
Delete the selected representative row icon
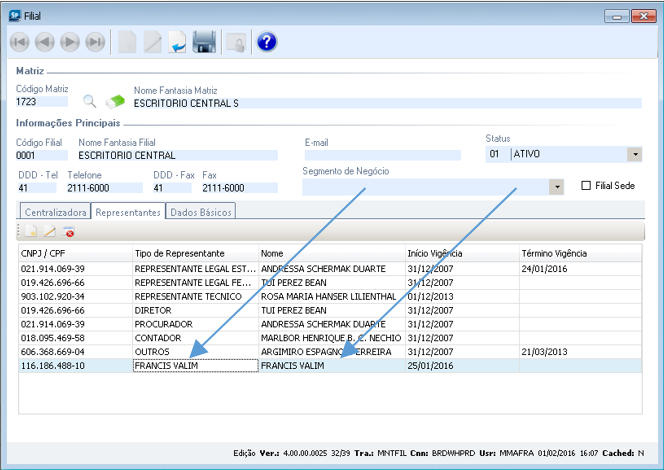(69, 232)
